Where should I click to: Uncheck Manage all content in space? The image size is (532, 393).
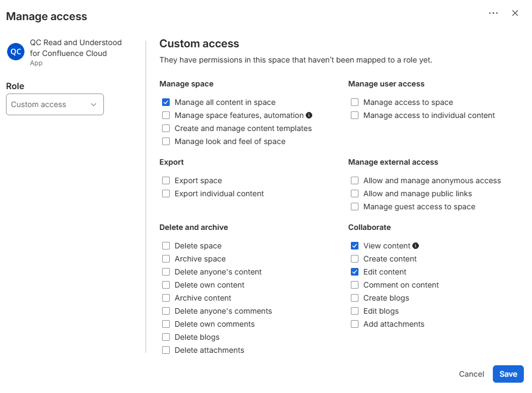pos(166,102)
